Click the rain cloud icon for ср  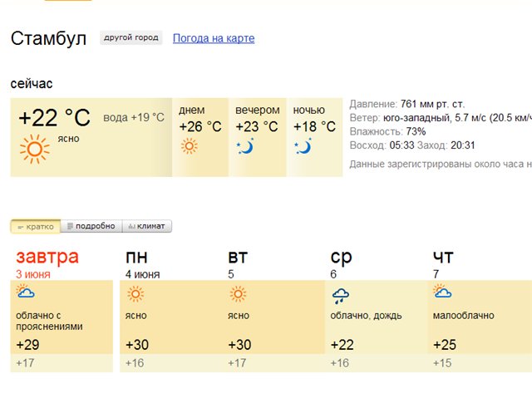click(340, 295)
